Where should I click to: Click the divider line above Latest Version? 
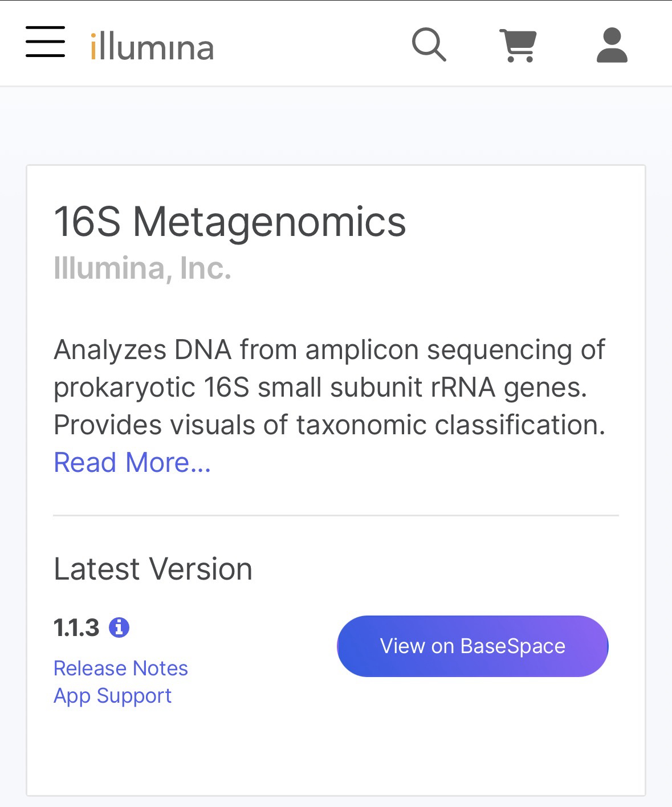pos(336,515)
